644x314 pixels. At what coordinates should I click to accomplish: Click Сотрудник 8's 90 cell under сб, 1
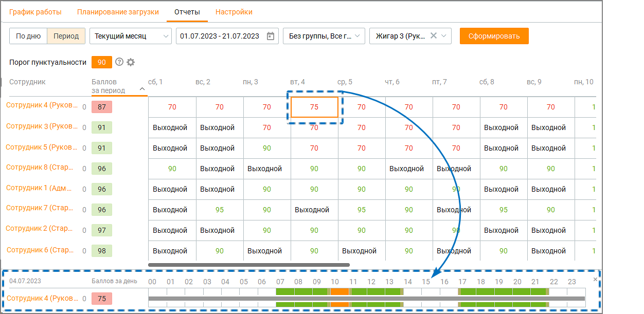point(172,169)
